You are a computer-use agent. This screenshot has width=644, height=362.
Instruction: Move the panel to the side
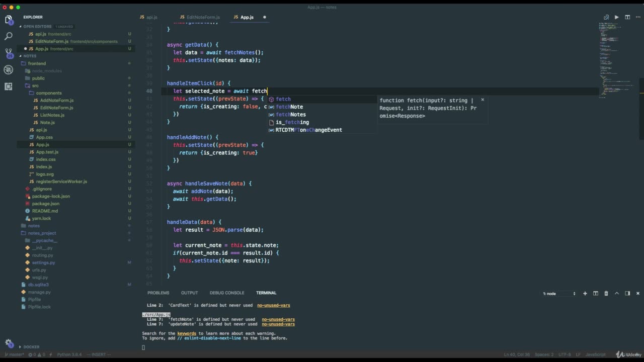[627, 293]
